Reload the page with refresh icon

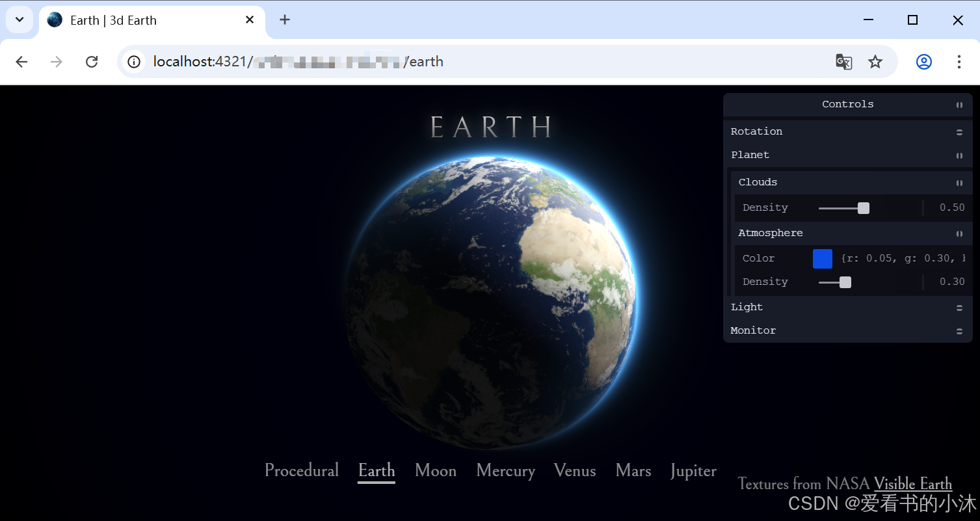(92, 62)
